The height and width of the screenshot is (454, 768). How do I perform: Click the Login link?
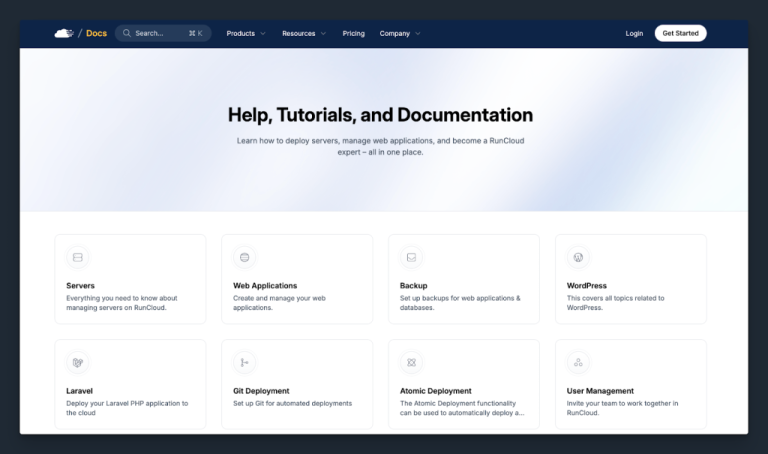[x=634, y=33]
